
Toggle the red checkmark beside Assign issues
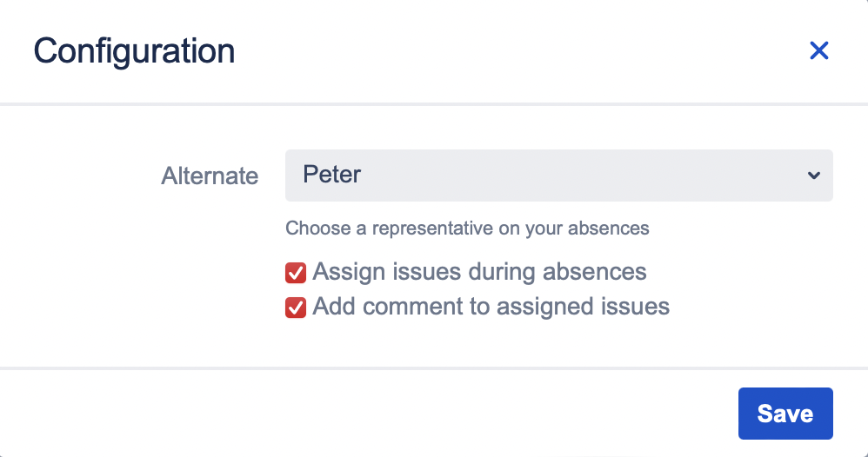296,273
